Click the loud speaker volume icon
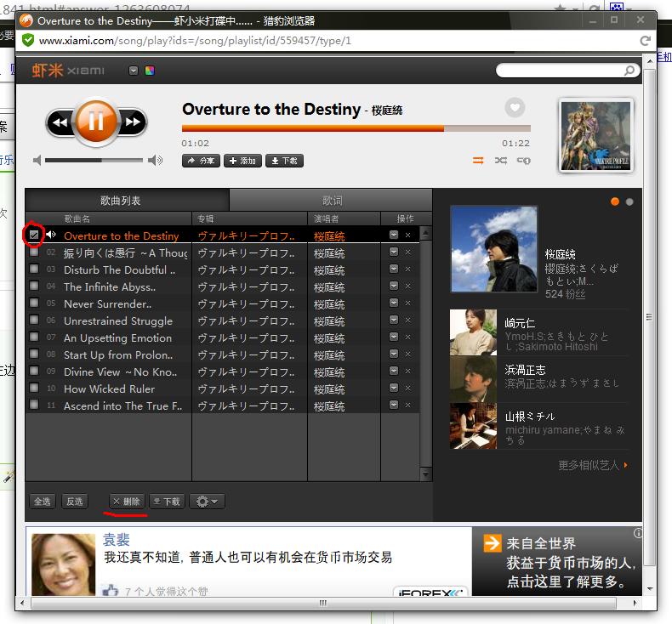The image size is (672, 624). tap(155, 160)
